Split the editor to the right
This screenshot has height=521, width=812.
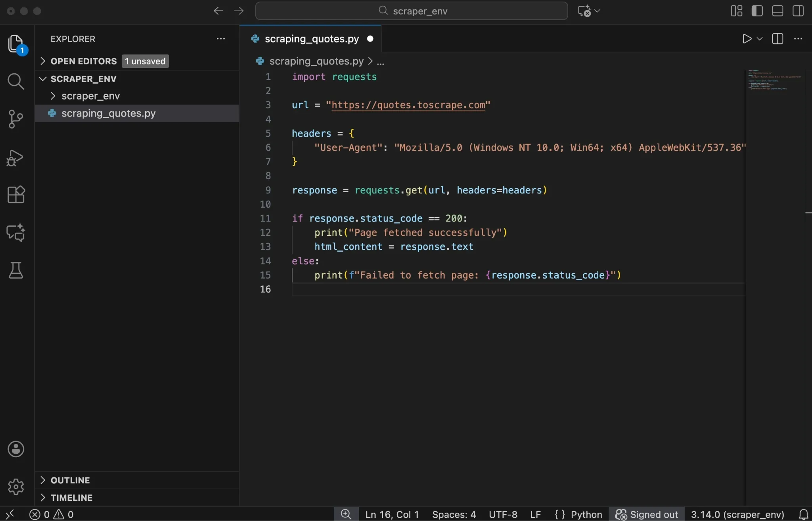tap(778, 38)
